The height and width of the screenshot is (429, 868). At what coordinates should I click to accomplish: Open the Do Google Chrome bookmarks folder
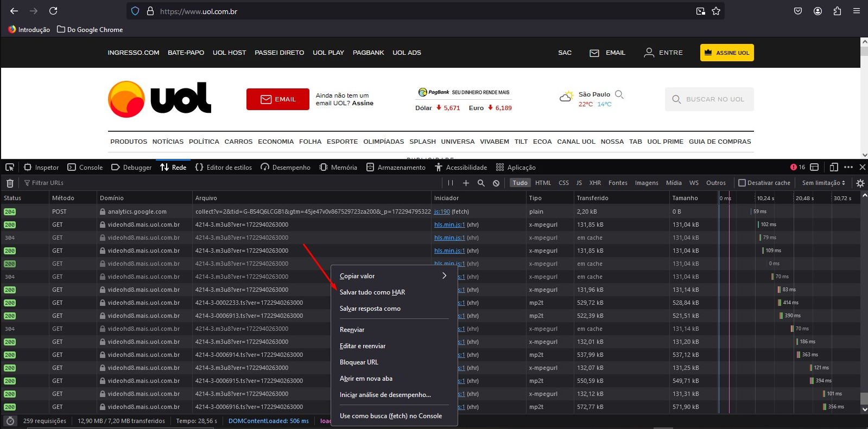90,30
